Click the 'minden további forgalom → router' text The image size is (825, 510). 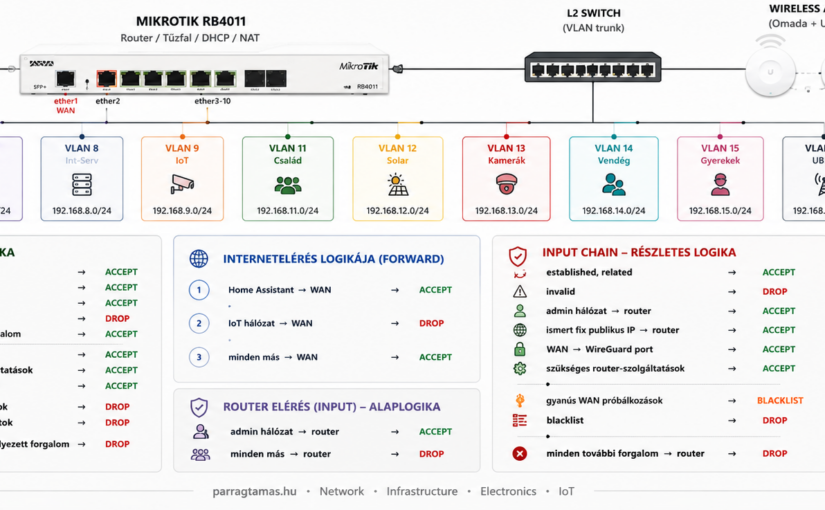[x=625, y=453]
